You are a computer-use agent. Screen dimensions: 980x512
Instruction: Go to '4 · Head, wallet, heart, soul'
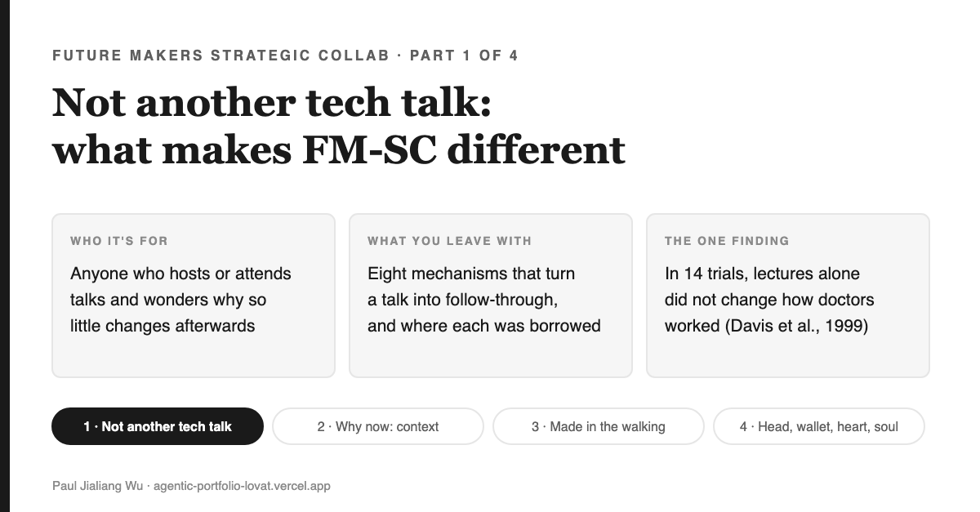[819, 426]
